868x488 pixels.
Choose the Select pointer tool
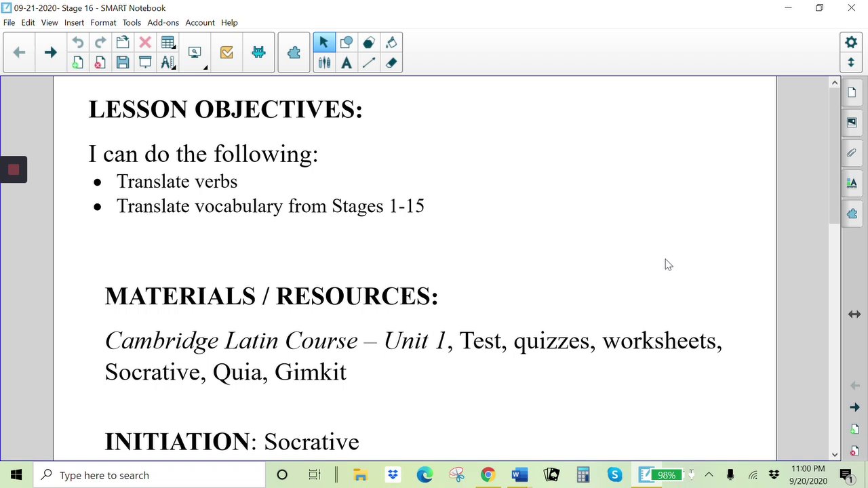tap(323, 43)
